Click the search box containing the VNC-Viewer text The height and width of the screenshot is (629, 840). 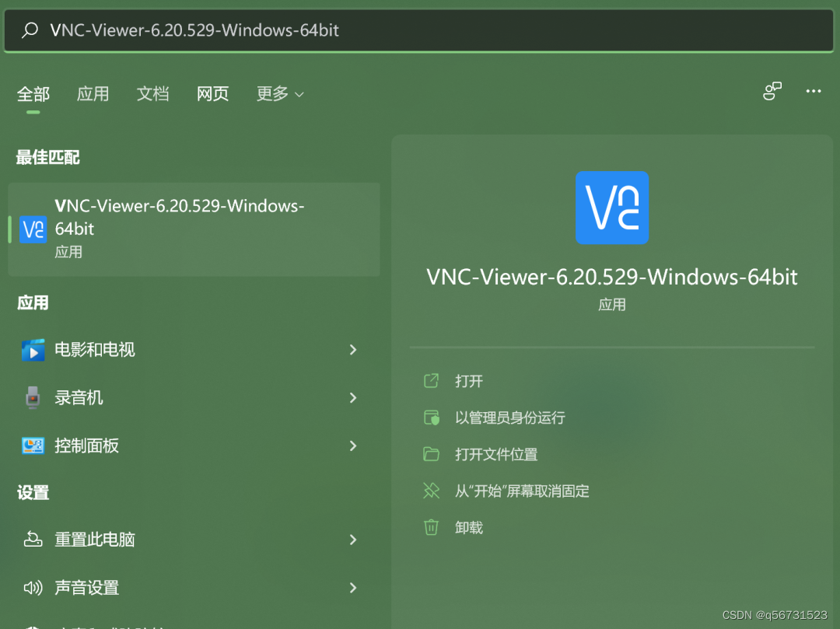[419, 30]
